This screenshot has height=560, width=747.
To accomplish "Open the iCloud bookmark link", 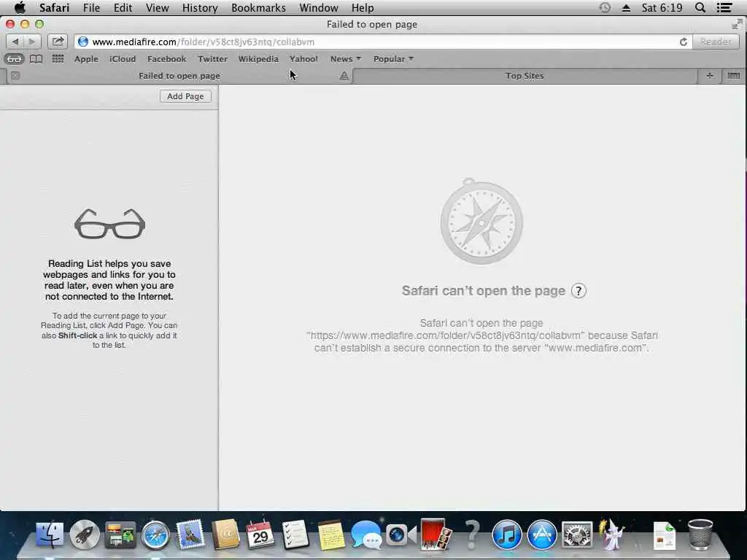I will (x=123, y=59).
